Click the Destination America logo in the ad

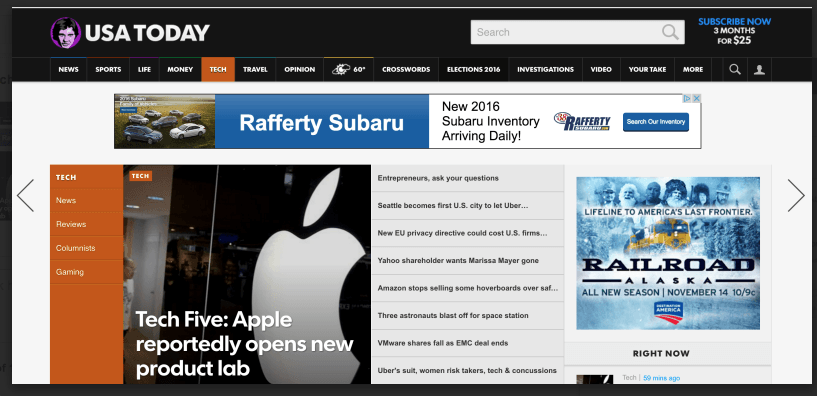point(668,312)
